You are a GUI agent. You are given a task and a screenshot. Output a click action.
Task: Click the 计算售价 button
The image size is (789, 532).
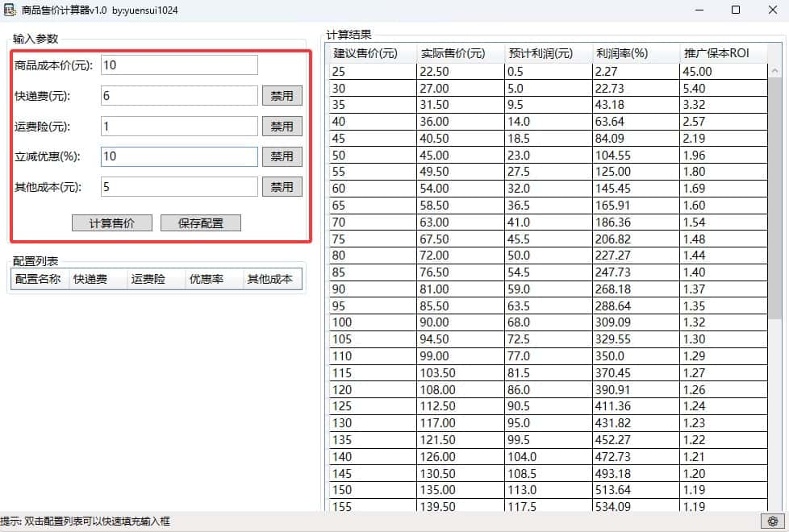pyautogui.click(x=111, y=223)
